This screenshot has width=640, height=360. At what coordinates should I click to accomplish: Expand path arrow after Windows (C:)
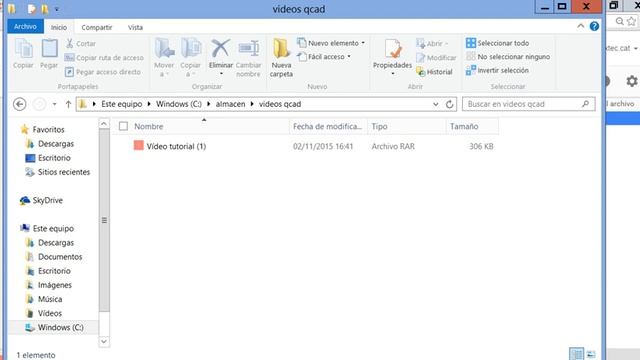[209, 104]
